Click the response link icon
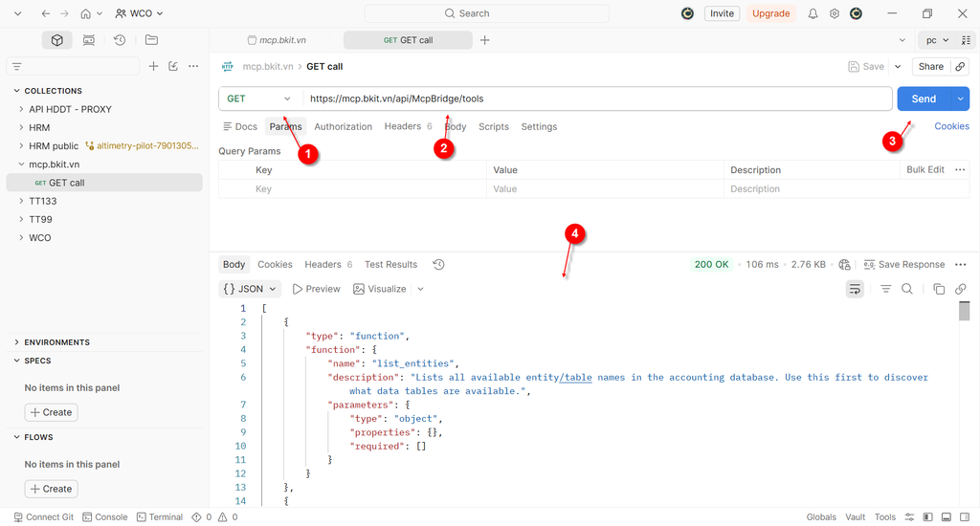Image resolution: width=980 pixels, height=526 pixels. pyautogui.click(x=961, y=289)
